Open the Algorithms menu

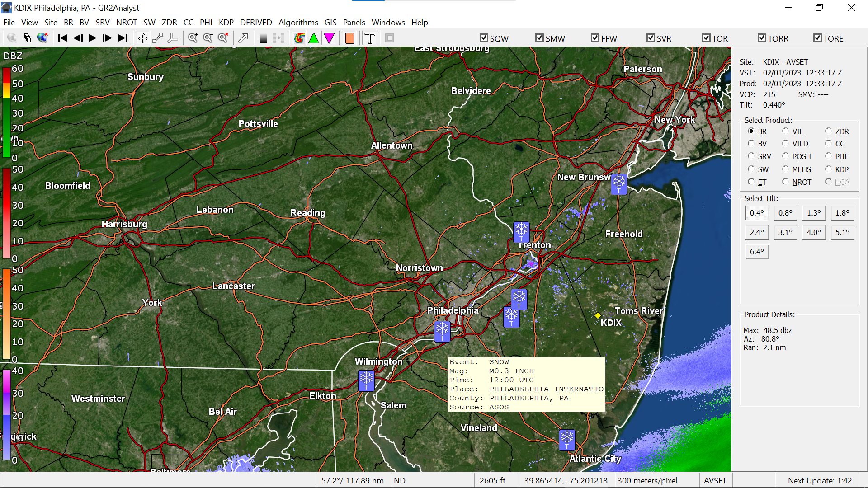click(x=298, y=23)
